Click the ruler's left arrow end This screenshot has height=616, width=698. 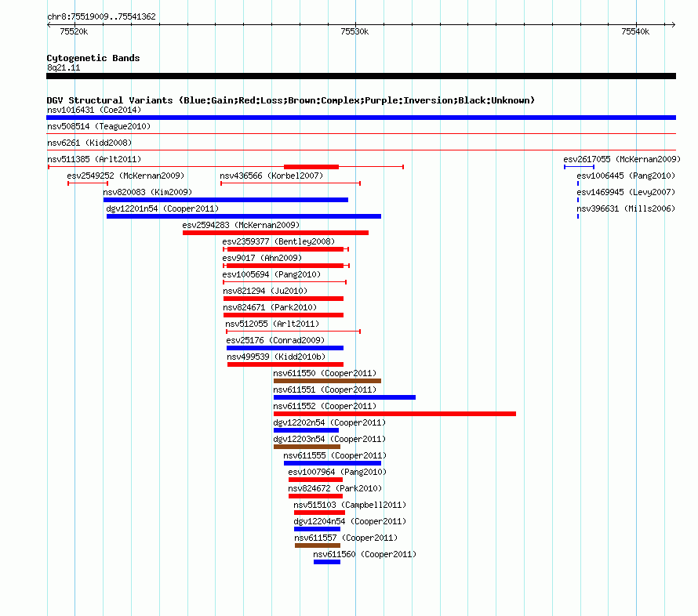click(49, 25)
